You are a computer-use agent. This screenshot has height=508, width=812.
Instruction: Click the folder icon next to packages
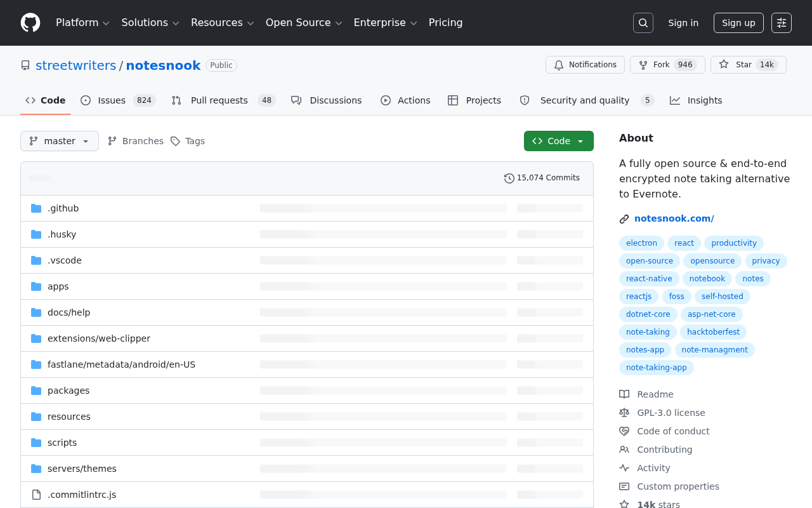point(36,391)
